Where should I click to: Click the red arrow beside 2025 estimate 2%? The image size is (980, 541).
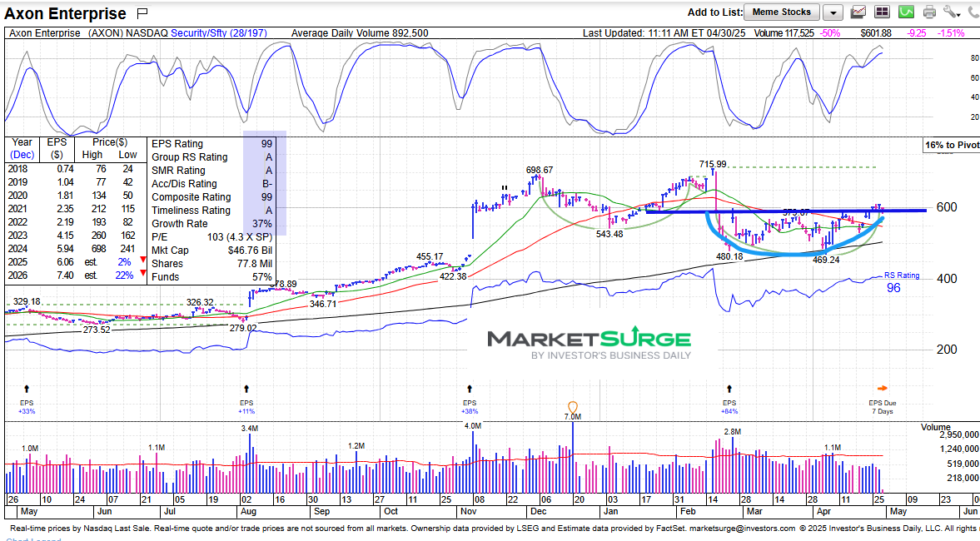coord(143,260)
